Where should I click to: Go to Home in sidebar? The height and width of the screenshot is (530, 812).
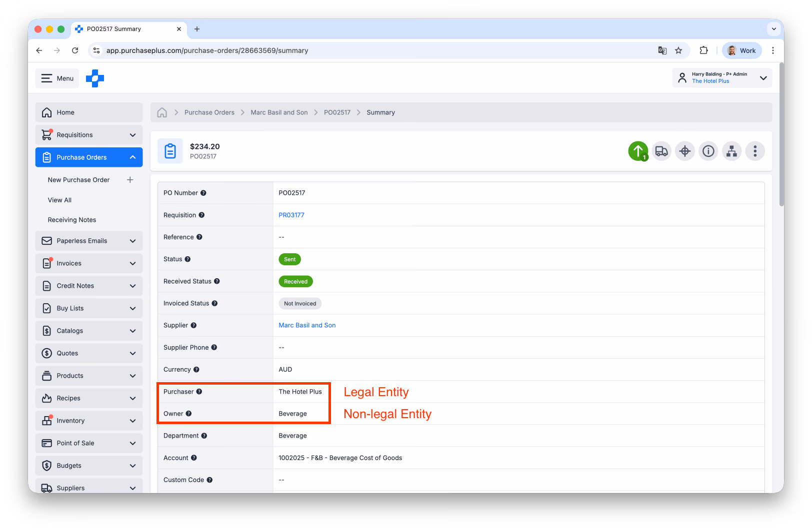pyautogui.click(x=89, y=112)
